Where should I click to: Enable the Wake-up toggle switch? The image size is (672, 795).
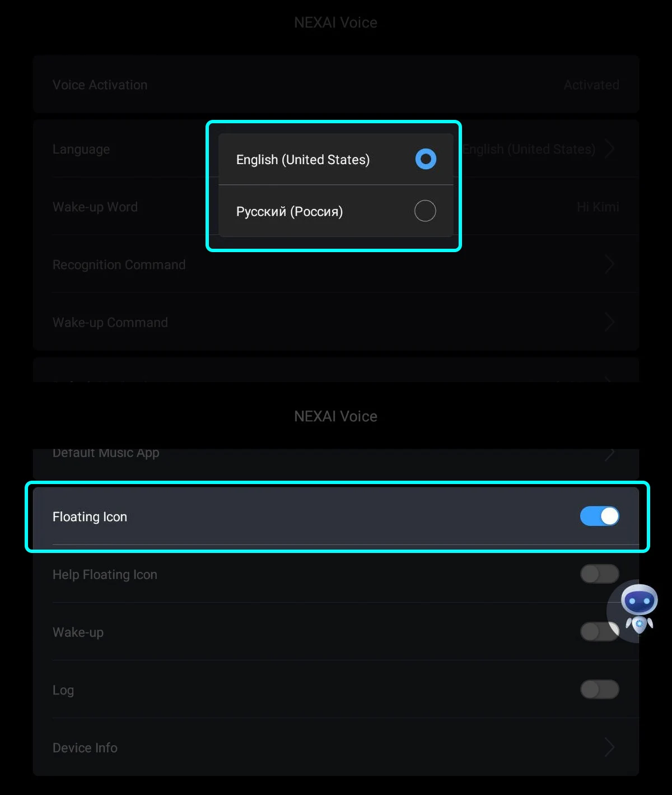(599, 631)
